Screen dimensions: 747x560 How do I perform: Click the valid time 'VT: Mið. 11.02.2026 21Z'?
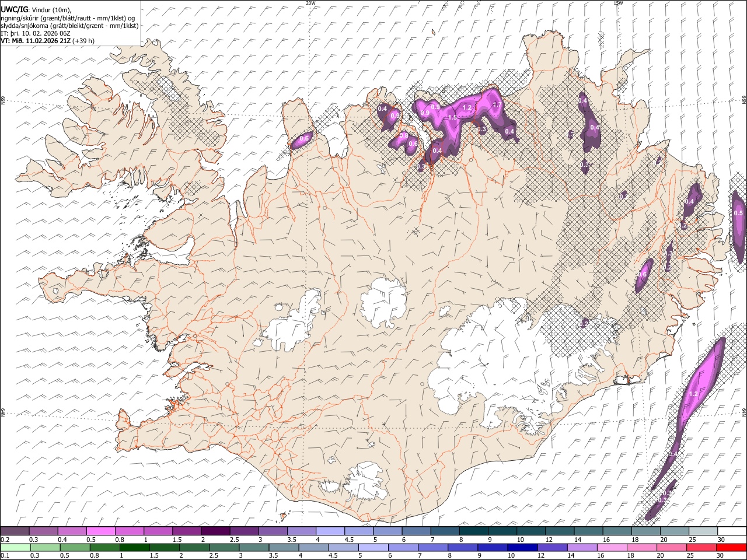click(36, 41)
